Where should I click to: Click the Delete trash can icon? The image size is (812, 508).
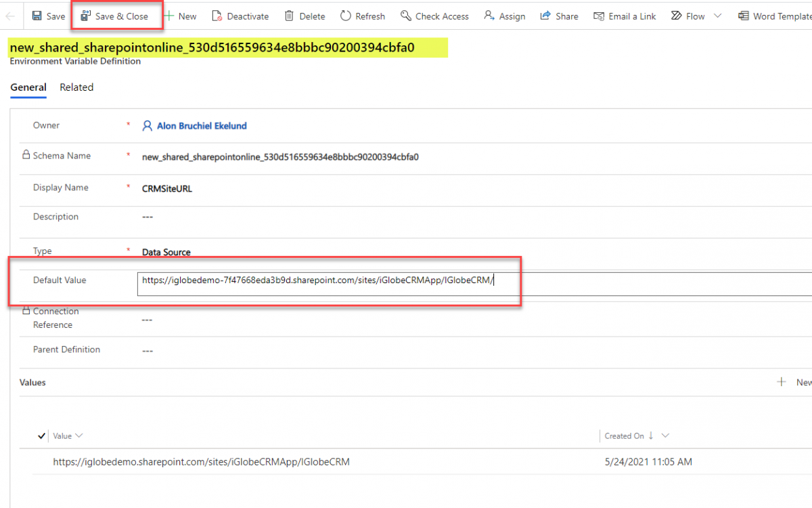(x=290, y=16)
